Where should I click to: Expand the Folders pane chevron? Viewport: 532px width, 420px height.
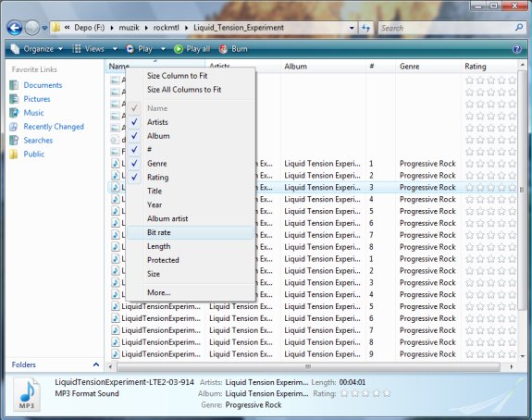(96, 364)
